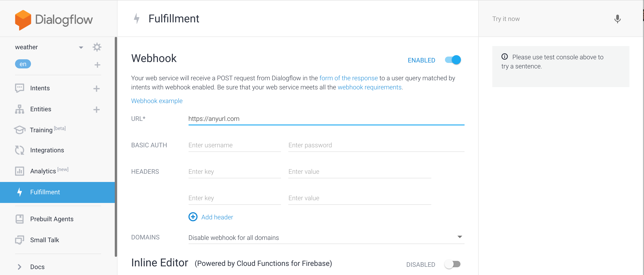Open the Webhook example link
This screenshot has width=644, height=275.
(x=157, y=101)
